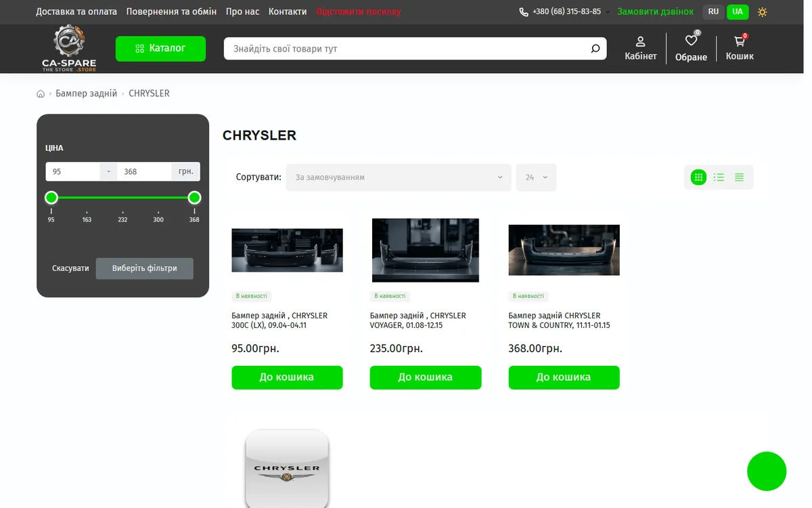Viewport: 812px width, 508px height.
Task: Click the 232 slider scale label
Action: click(x=122, y=219)
